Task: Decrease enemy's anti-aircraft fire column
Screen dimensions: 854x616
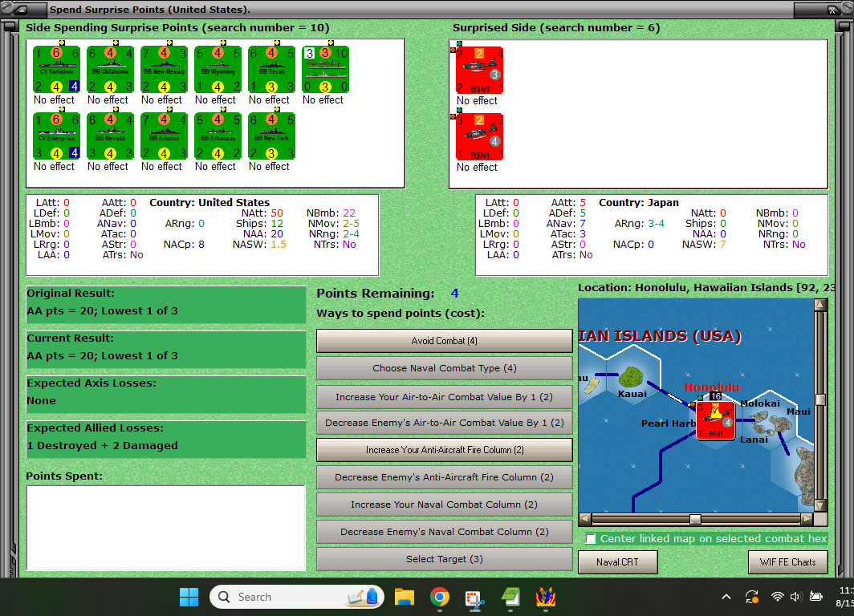Action: pyautogui.click(x=445, y=477)
